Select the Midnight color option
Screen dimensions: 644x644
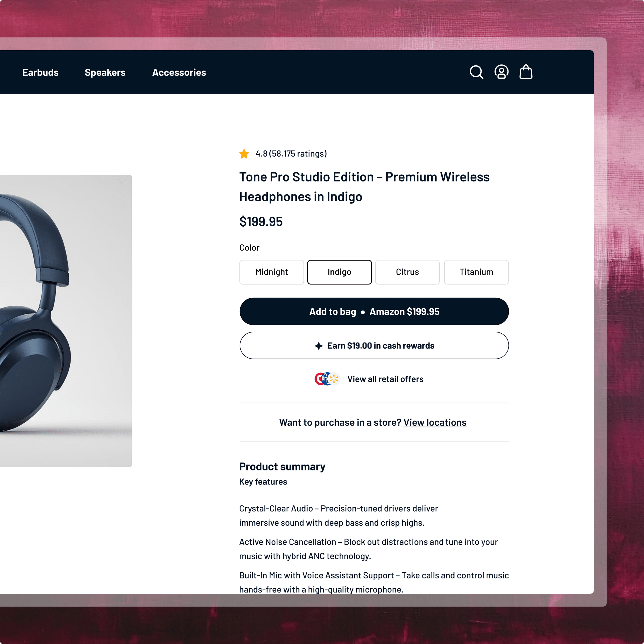pos(272,272)
